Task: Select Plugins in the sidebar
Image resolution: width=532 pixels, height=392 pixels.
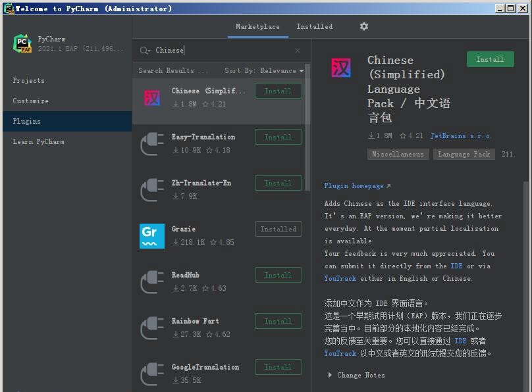Action: pyautogui.click(x=67, y=121)
